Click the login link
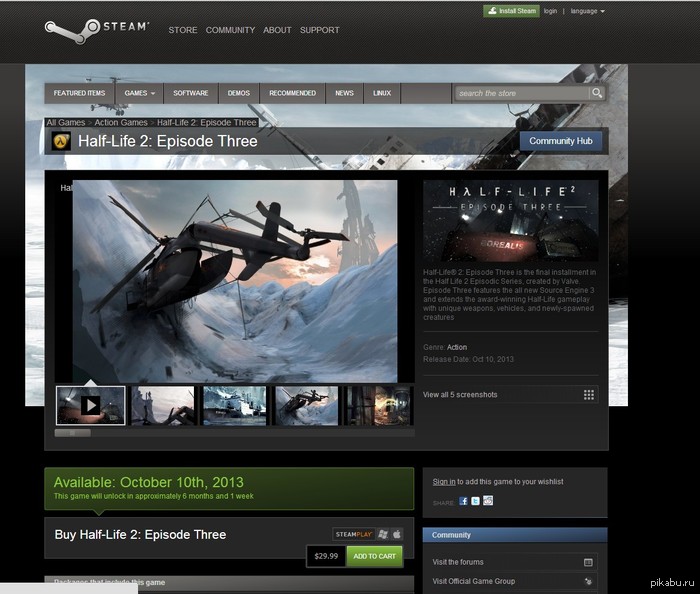 coord(550,11)
